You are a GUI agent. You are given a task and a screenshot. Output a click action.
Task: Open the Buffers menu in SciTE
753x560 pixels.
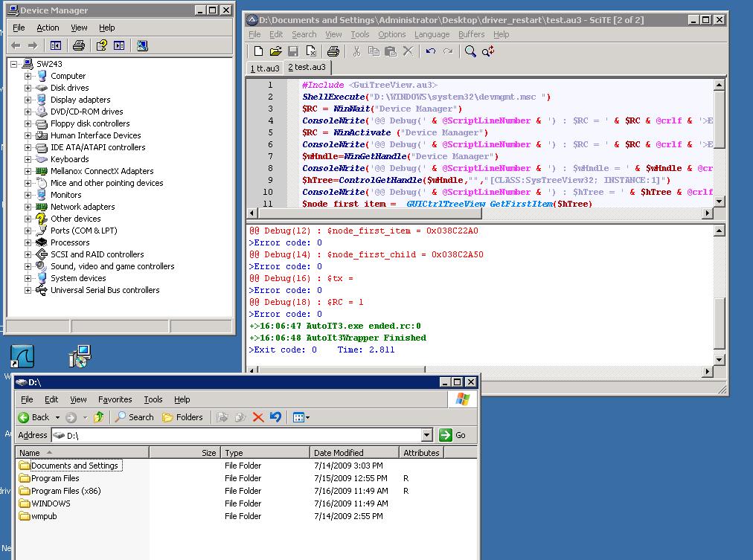pos(471,34)
